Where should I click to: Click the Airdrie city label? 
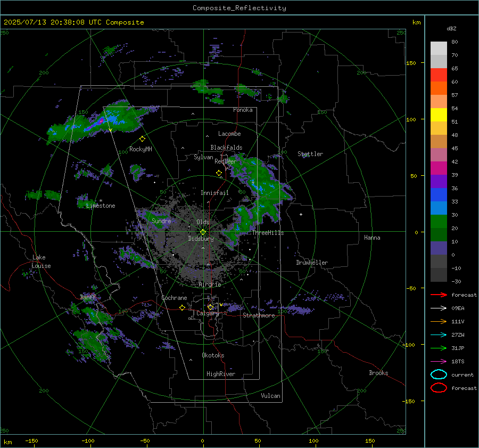pyautogui.click(x=210, y=284)
